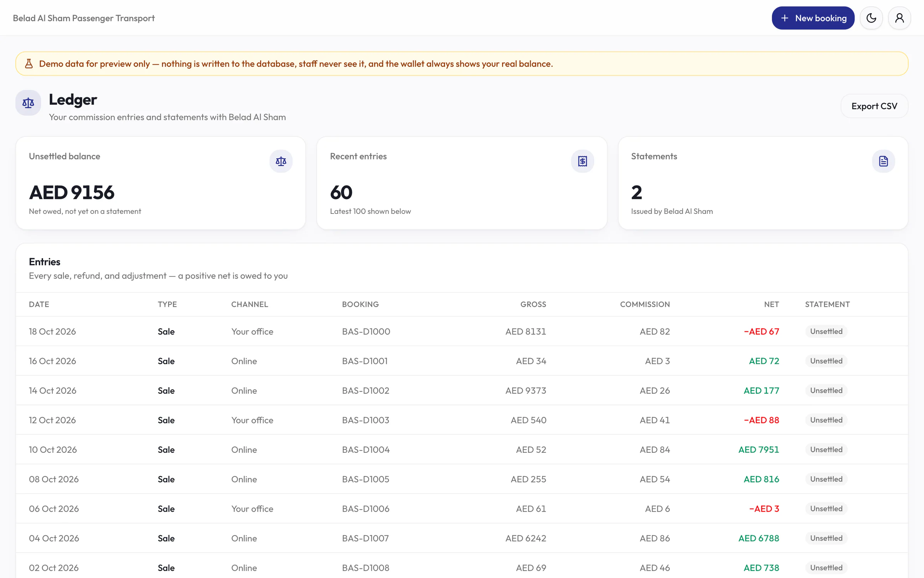Click the GROSS column header

point(533,304)
